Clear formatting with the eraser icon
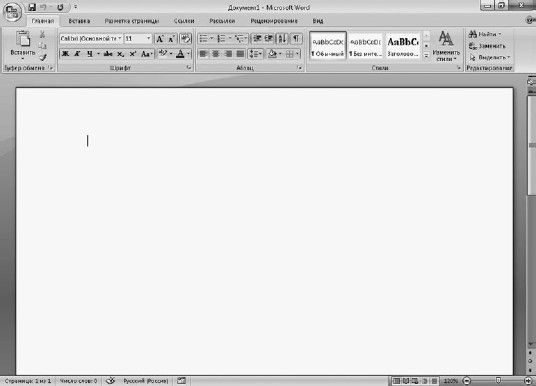The height and width of the screenshot is (386, 536). pos(185,39)
